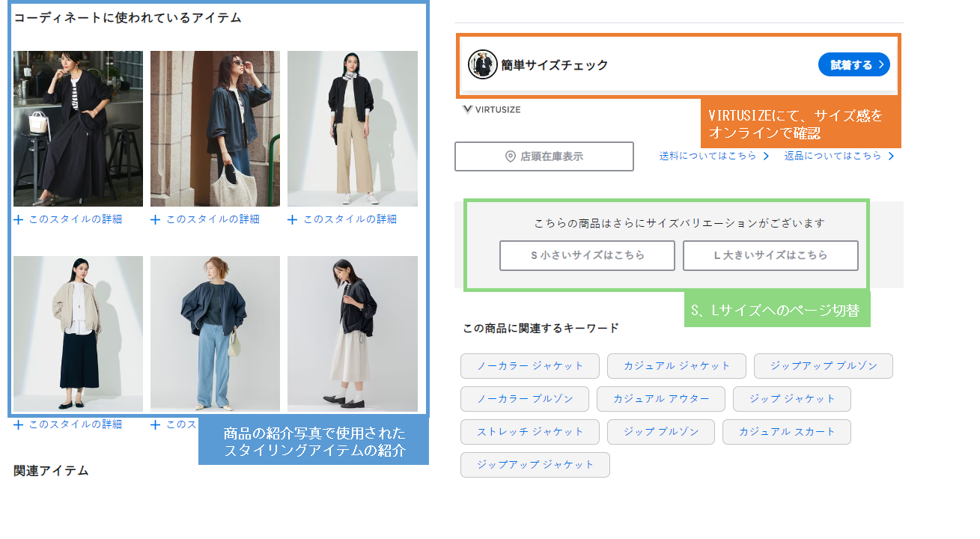Click chevron arrow next to 返品についてはこちら
Screen dimensions: 980x539
(x=891, y=156)
